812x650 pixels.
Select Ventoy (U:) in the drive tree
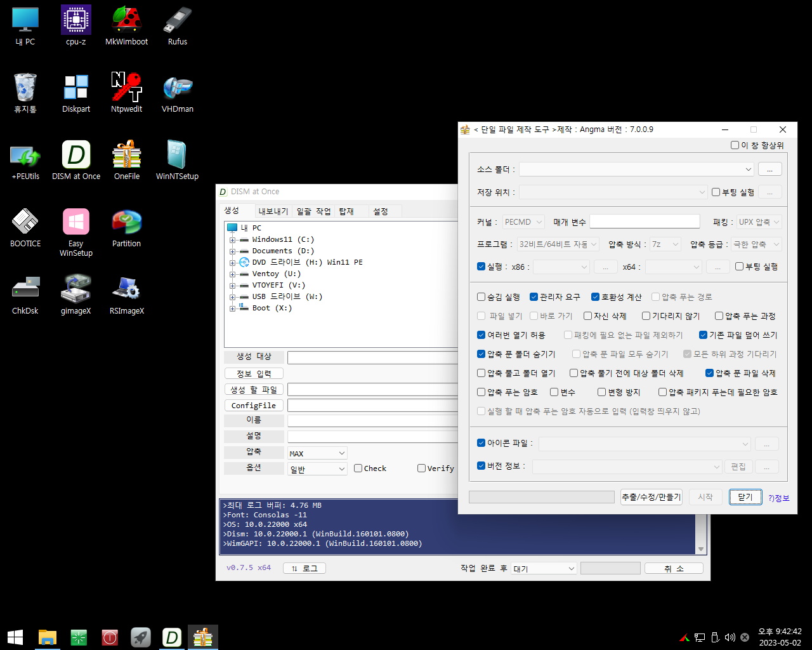click(x=276, y=274)
